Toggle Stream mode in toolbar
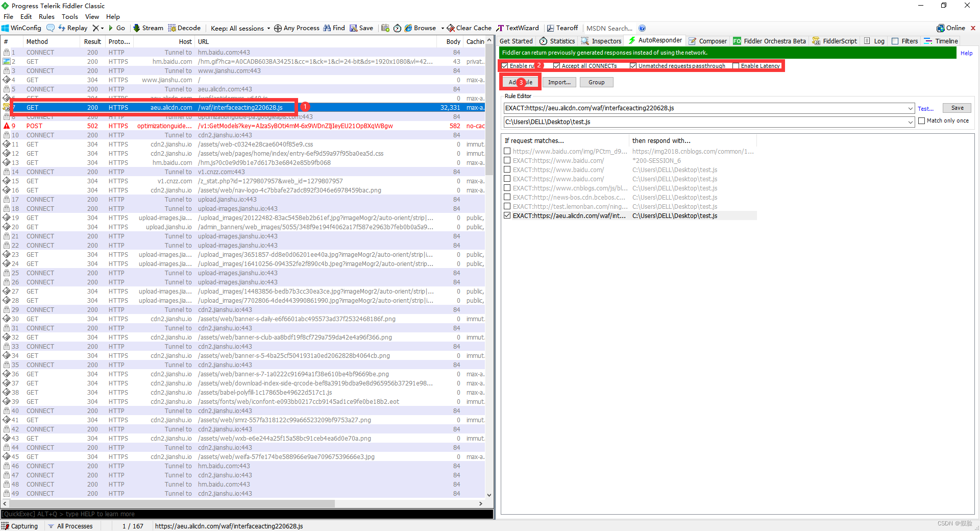 click(148, 28)
